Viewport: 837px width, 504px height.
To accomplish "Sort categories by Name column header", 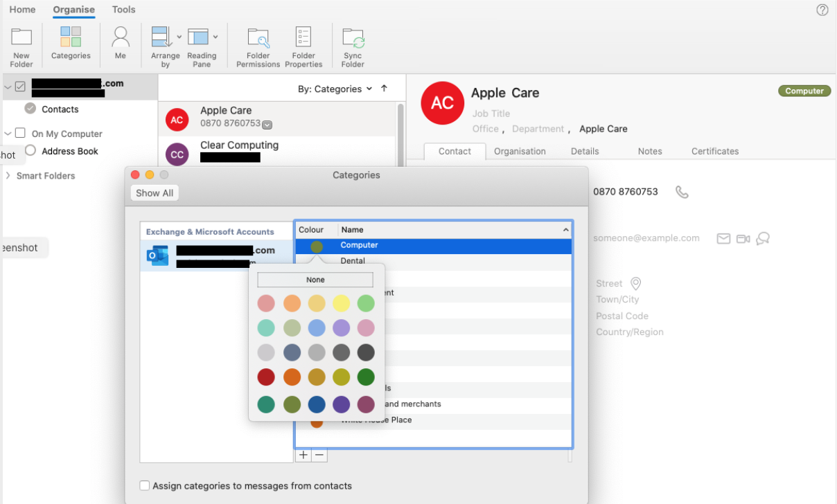I will coord(455,230).
